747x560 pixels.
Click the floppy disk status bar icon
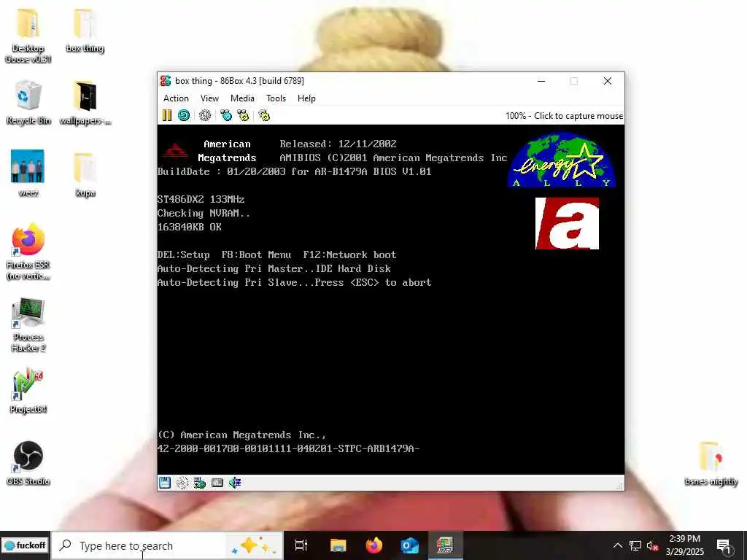click(x=165, y=483)
